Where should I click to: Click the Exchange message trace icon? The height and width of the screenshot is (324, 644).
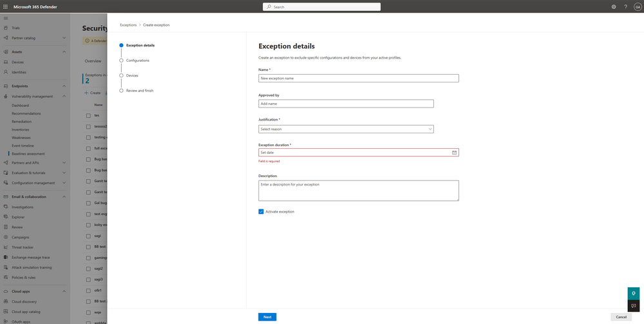[x=6, y=257]
